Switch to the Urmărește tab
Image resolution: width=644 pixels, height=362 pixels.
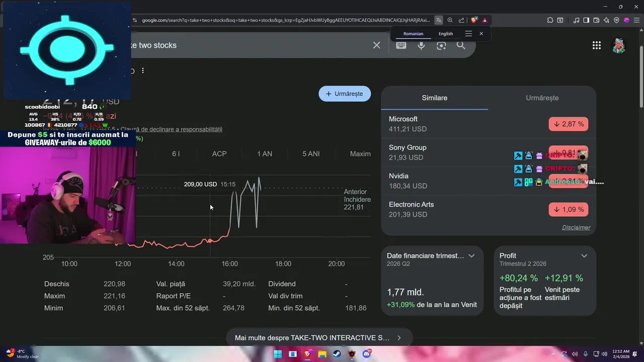pyautogui.click(x=542, y=98)
